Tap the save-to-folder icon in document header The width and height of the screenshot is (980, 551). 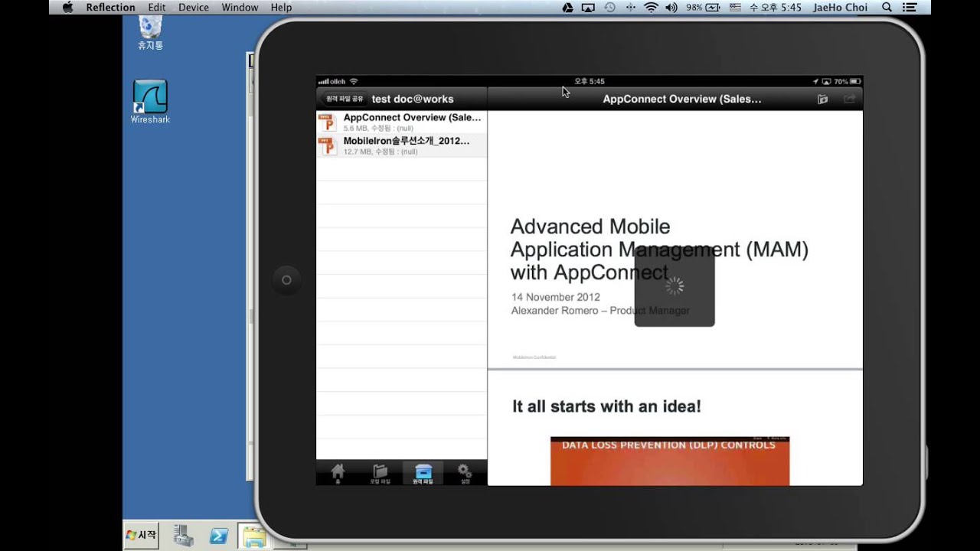pyautogui.click(x=822, y=99)
